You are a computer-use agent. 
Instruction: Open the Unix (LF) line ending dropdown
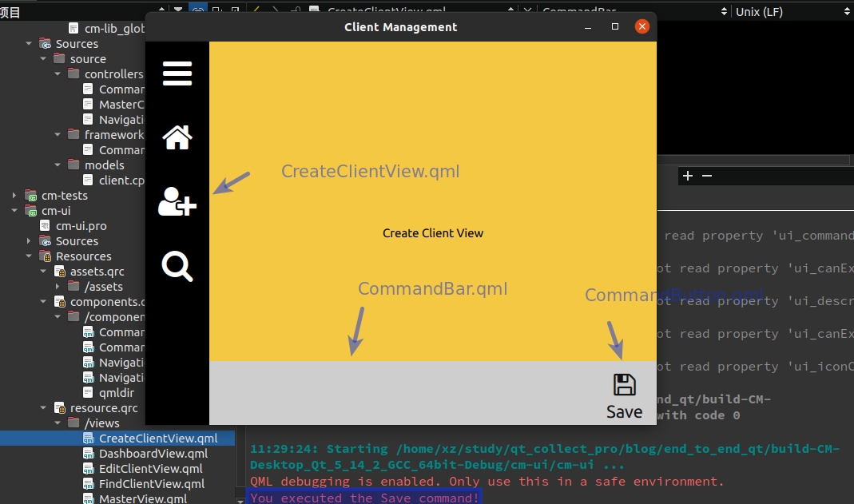click(x=792, y=11)
